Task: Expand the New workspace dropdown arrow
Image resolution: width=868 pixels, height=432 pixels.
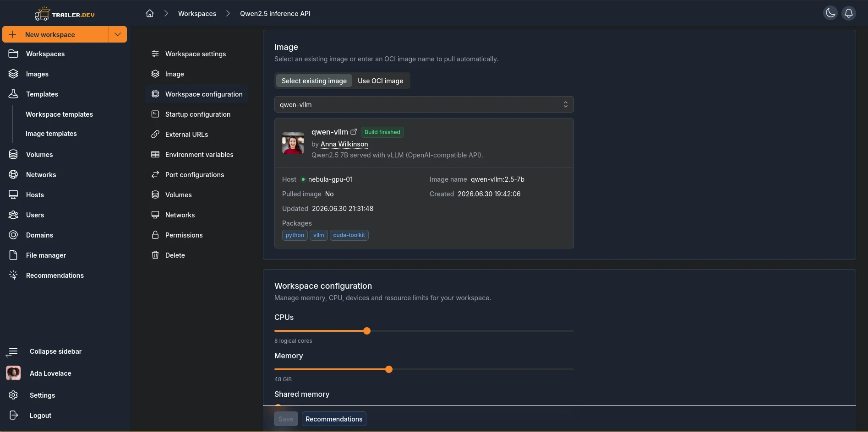Action: click(x=118, y=34)
